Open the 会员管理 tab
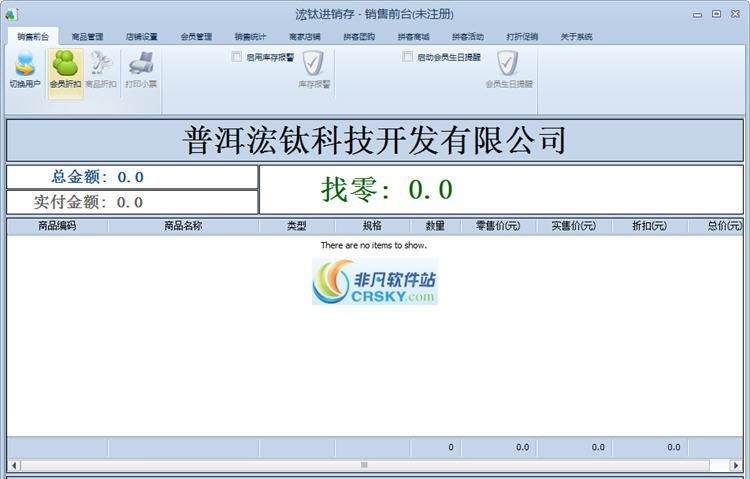The image size is (750, 479). pyautogui.click(x=196, y=36)
